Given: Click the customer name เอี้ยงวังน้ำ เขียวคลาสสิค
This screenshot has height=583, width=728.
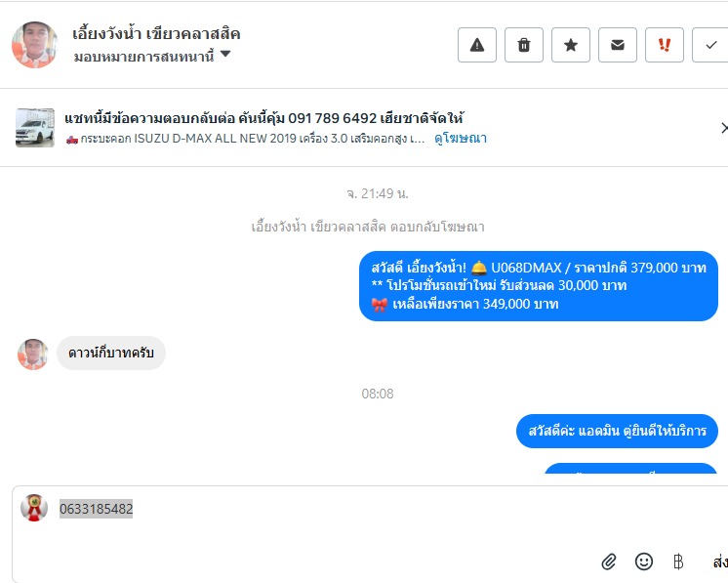Looking at the screenshot, I should [x=156, y=33].
